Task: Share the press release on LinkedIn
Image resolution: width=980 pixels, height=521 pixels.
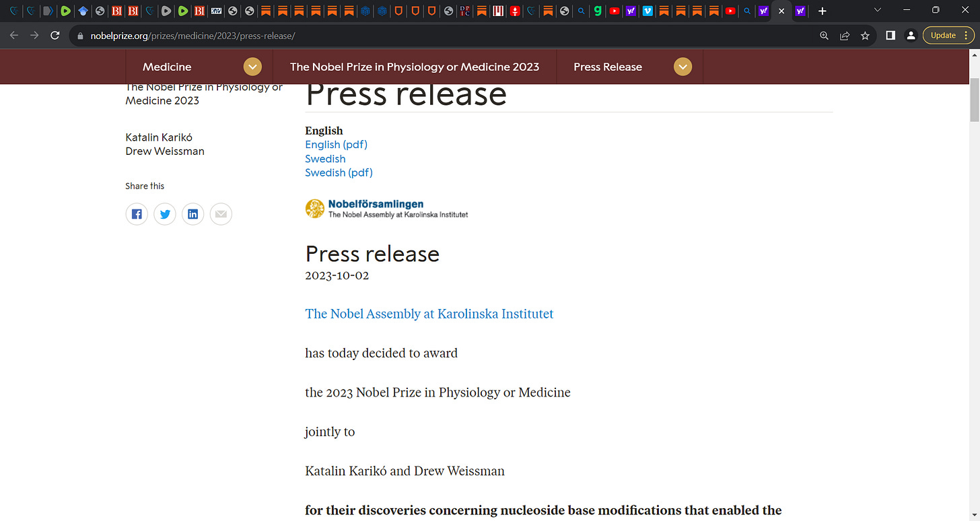Action: 193,214
